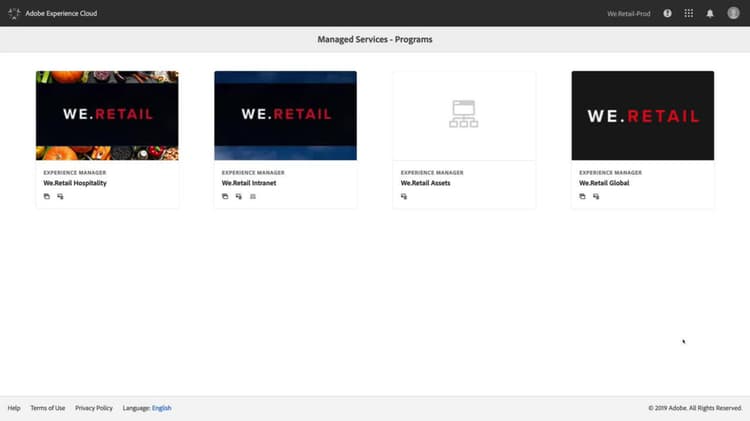Click second service icon under We.Retail Hospitality
Screen dimensions: 750x421
coord(60,196)
